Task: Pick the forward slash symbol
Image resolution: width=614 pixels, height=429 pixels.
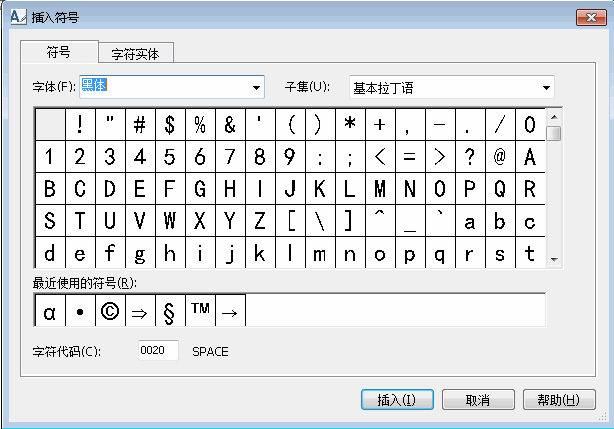Action: (500, 124)
